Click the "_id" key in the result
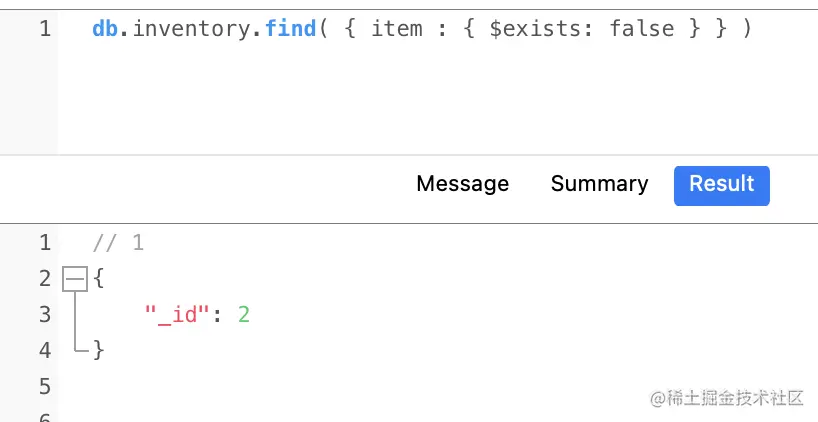Viewport: 818px width, 422px height. pos(176,315)
